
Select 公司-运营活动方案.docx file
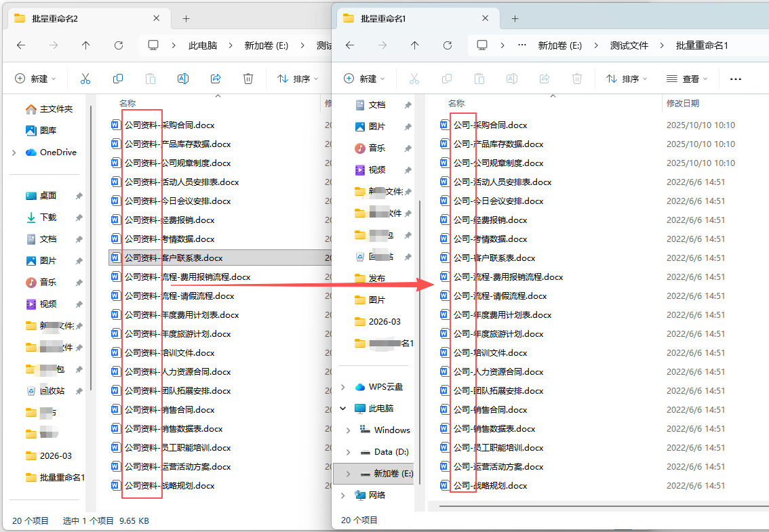click(x=498, y=467)
